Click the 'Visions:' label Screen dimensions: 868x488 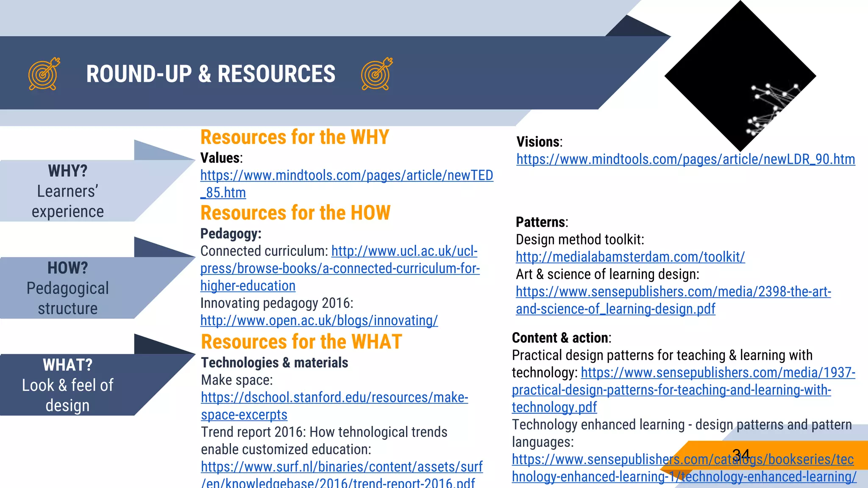(x=539, y=142)
